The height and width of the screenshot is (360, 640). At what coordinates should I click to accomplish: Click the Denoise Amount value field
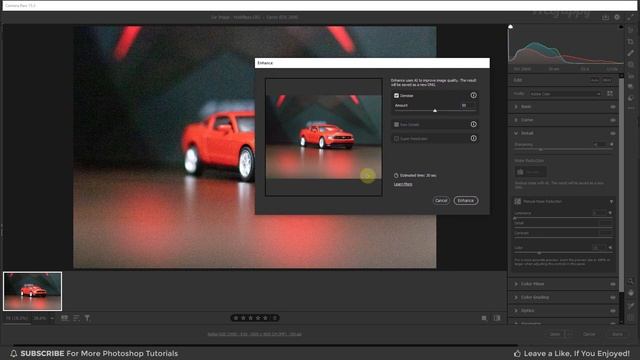pyautogui.click(x=467, y=105)
